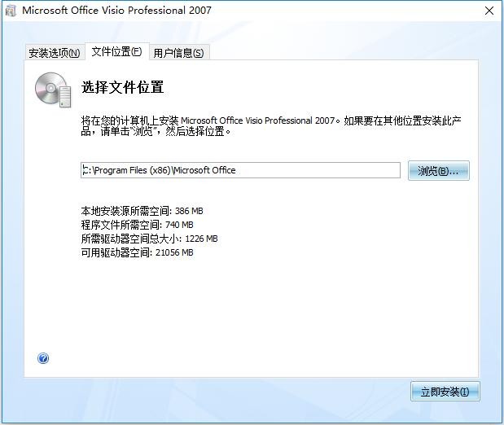
Task: Focus the install path input field
Action: [240, 170]
